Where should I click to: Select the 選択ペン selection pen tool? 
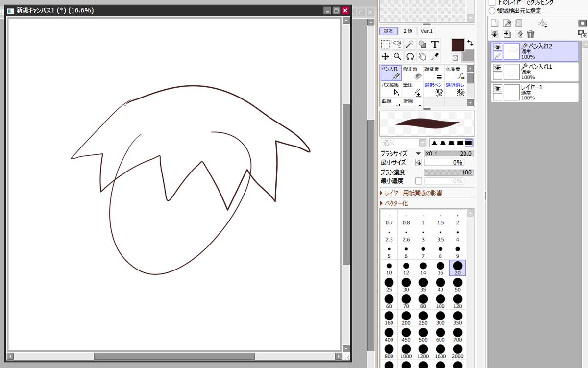(x=434, y=89)
